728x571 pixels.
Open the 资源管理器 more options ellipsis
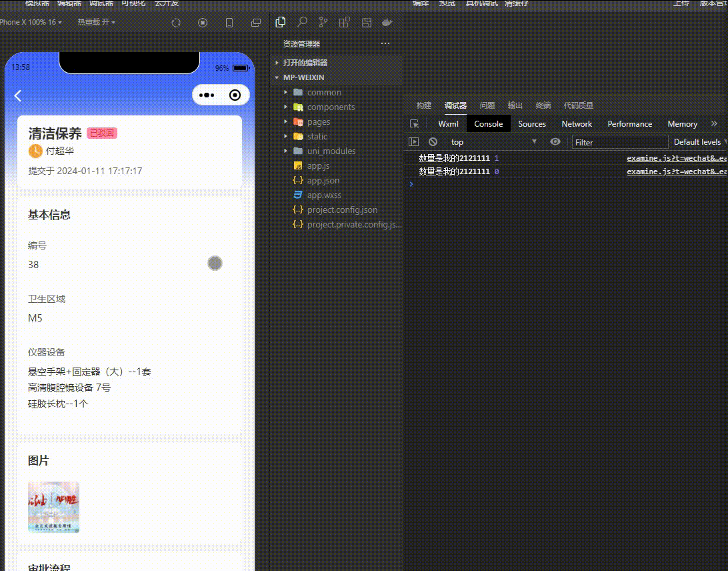385,43
